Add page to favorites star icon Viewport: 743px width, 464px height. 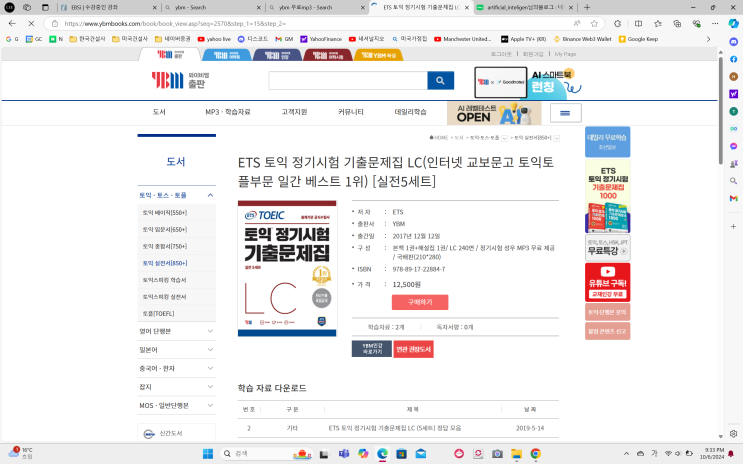tap(594, 24)
